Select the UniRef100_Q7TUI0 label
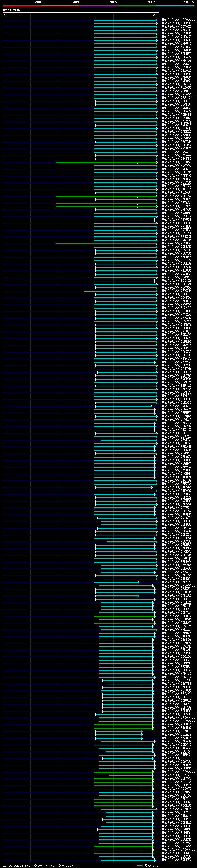The width and height of the screenshot is (197, 868). [x=177, y=507]
